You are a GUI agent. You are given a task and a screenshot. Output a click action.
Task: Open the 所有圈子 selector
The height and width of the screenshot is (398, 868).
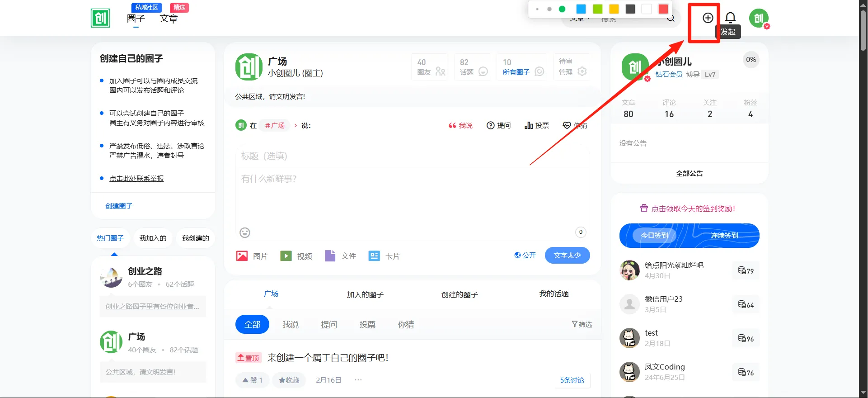[x=522, y=67]
